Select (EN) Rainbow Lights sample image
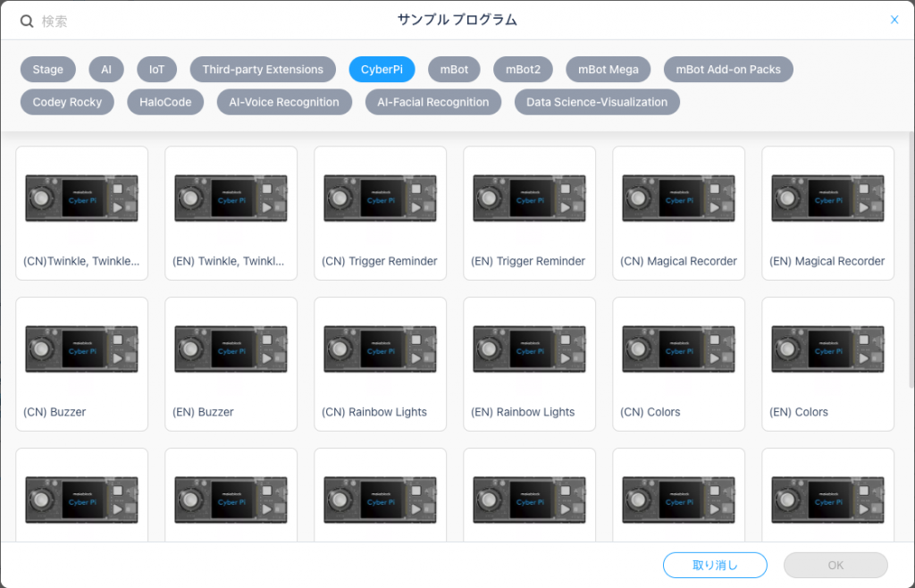The height and width of the screenshot is (588, 915). (x=529, y=349)
